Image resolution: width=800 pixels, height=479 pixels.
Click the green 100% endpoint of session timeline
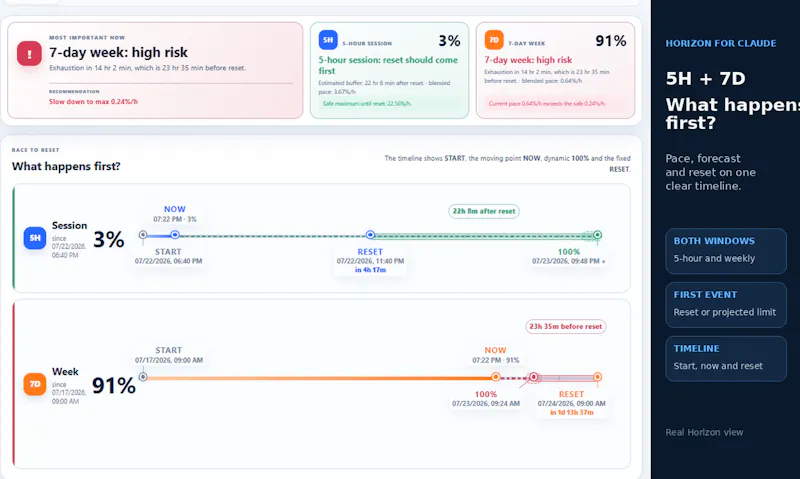point(597,235)
